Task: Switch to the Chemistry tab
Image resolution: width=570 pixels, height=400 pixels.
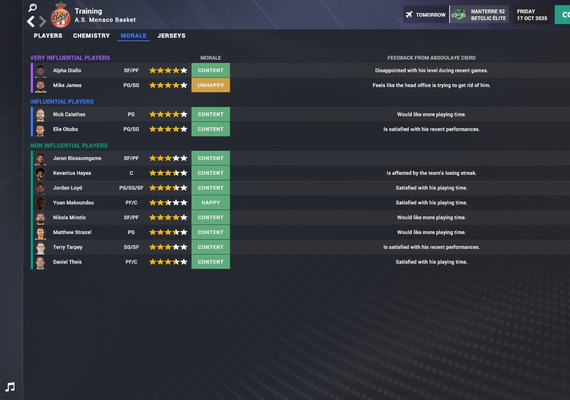Action: tap(91, 36)
